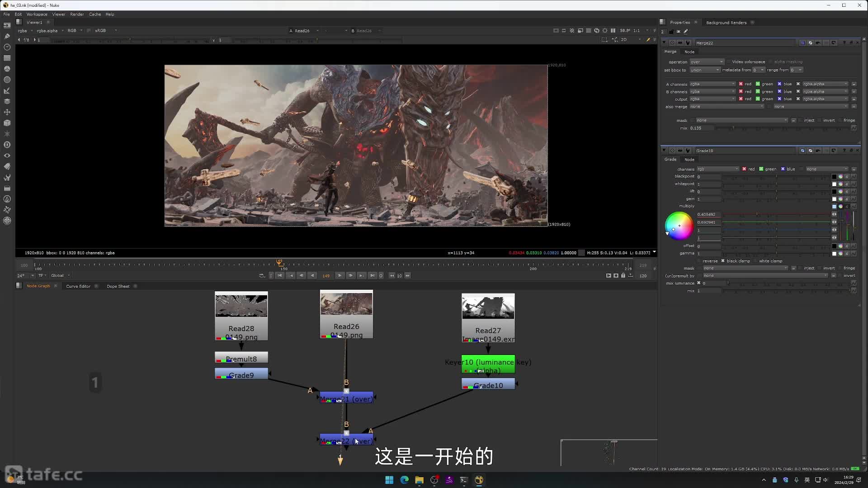Screen dimensions: 868x488
Task: Collapse the Merge22 properties panel arrow
Action: click(664, 43)
